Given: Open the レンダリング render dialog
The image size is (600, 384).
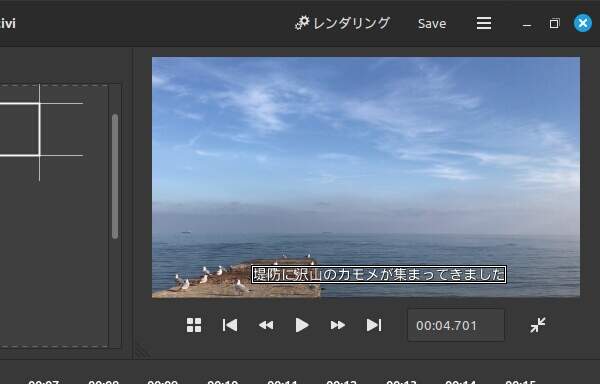Looking at the screenshot, I should [x=342, y=23].
